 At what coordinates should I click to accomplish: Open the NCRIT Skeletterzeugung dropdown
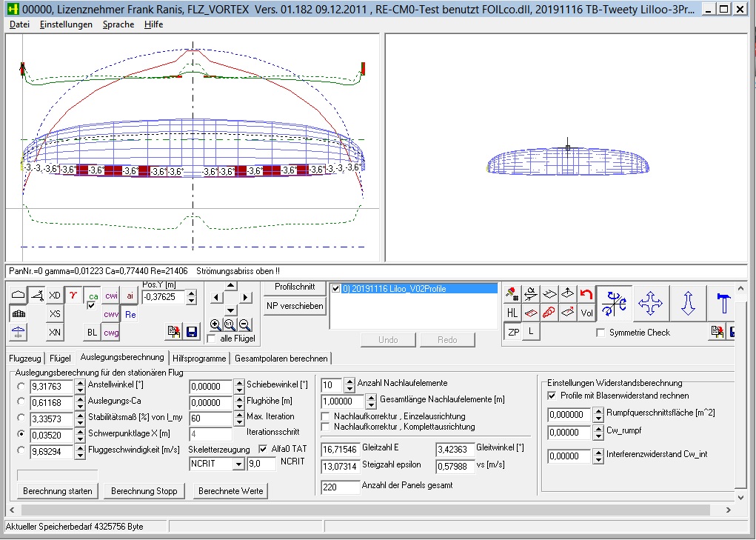pyautogui.click(x=238, y=464)
